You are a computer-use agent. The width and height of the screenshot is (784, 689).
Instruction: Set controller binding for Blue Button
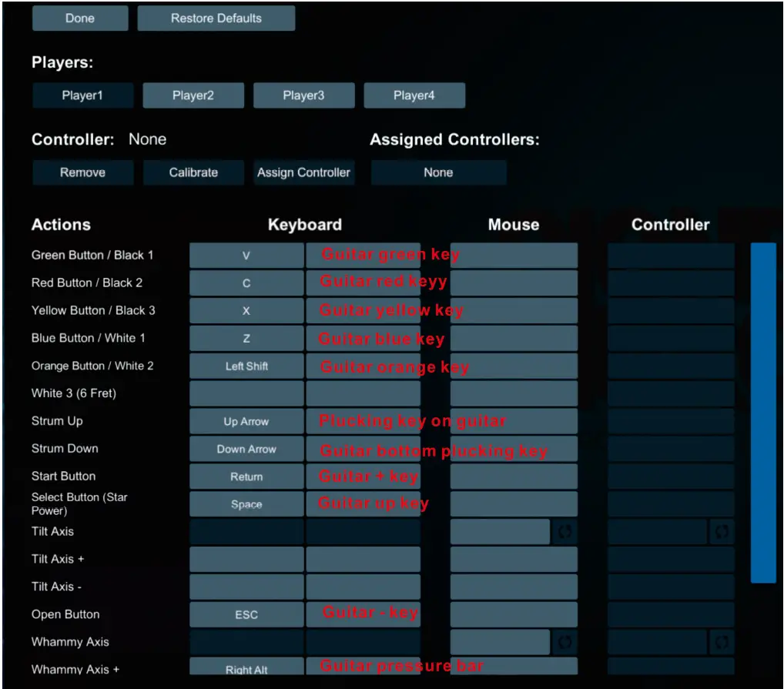(x=671, y=338)
